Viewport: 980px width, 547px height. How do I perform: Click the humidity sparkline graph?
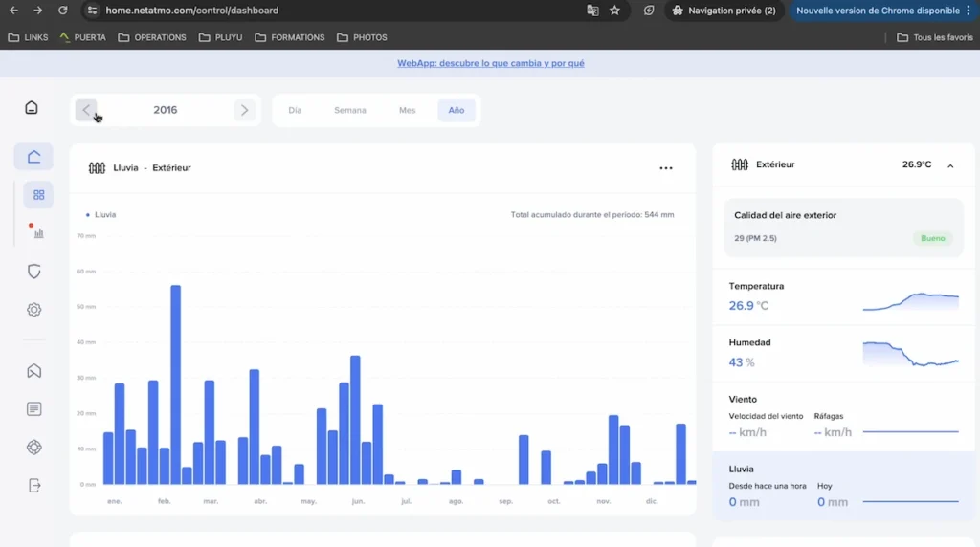tap(911, 354)
